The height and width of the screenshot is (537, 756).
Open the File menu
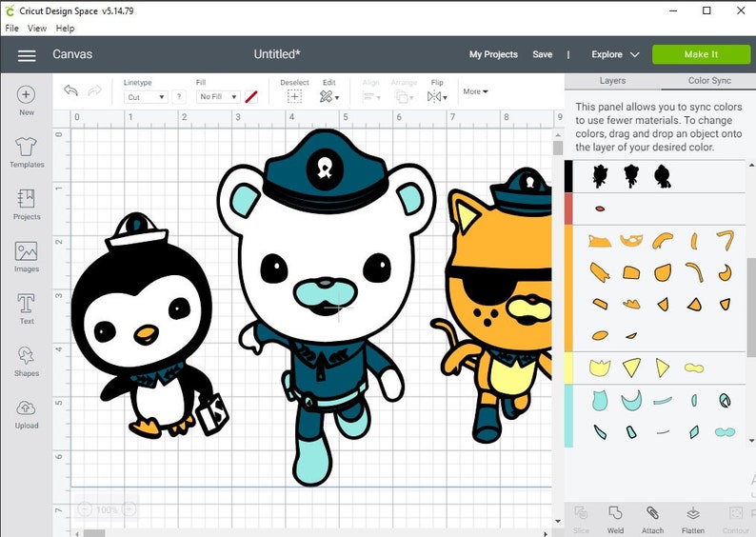12,29
